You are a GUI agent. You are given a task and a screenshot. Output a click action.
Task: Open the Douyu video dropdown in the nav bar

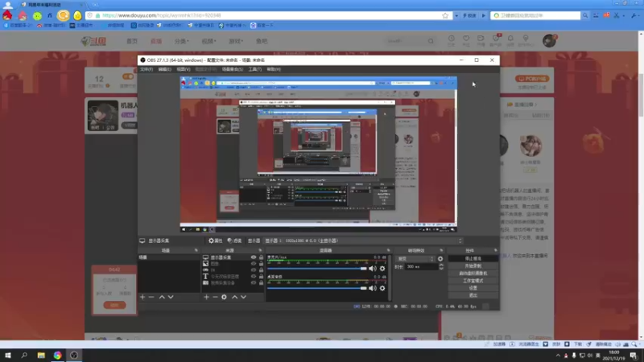208,41
